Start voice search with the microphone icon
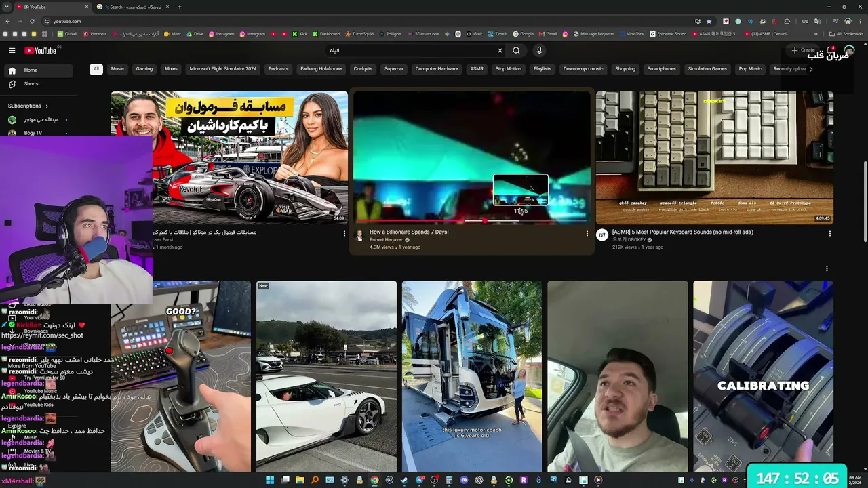 point(539,50)
